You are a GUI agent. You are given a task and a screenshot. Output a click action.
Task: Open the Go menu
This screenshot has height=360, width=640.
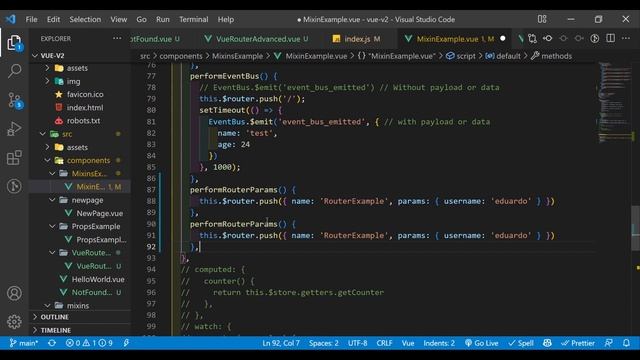tap(141, 19)
